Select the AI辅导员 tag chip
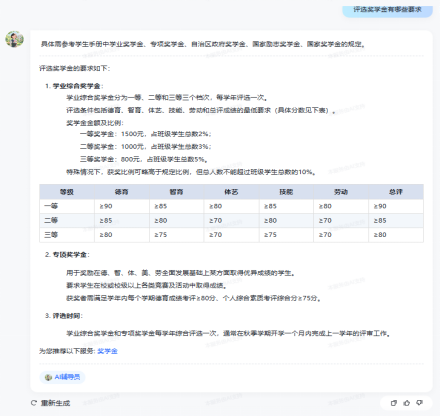The width and height of the screenshot is (441, 416). [x=62, y=377]
